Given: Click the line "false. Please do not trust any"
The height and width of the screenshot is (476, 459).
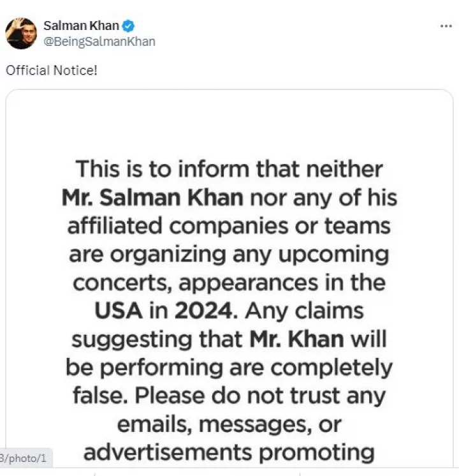Looking at the screenshot, I should 229,396.
